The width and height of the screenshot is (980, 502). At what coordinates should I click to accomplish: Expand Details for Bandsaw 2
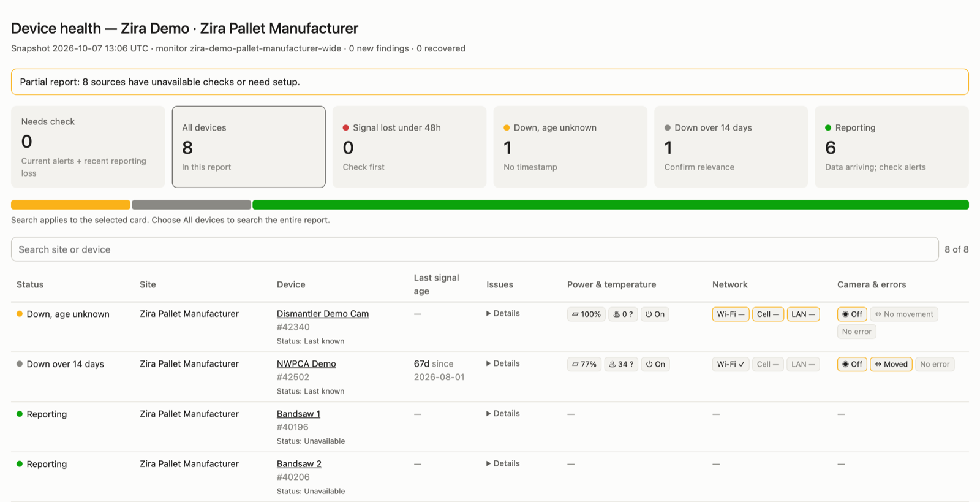pos(503,464)
